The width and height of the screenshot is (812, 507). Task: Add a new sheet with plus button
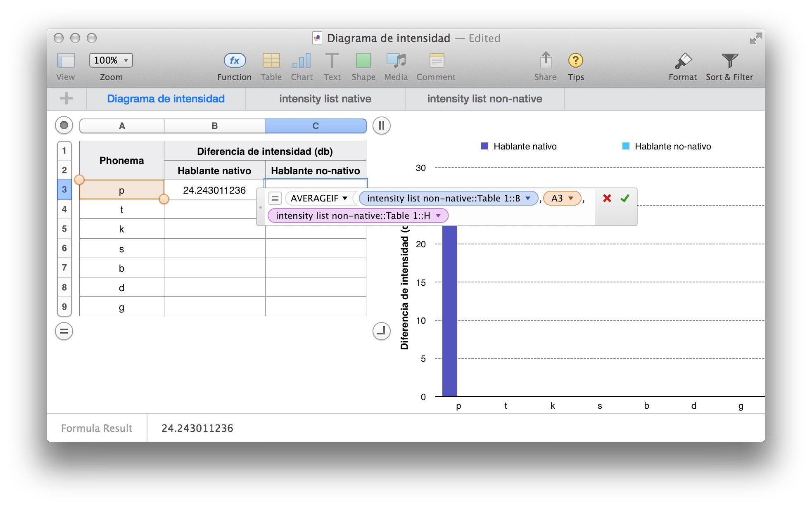(66, 99)
